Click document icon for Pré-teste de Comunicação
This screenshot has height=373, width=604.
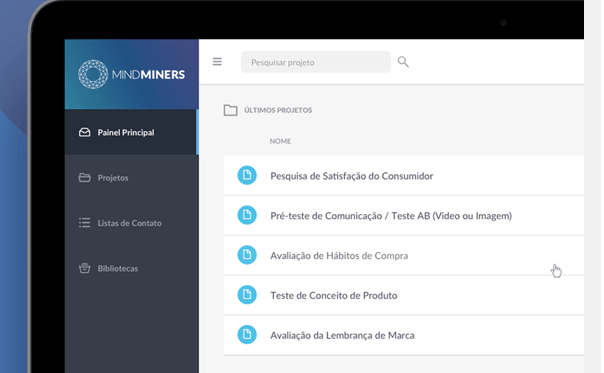[247, 215]
